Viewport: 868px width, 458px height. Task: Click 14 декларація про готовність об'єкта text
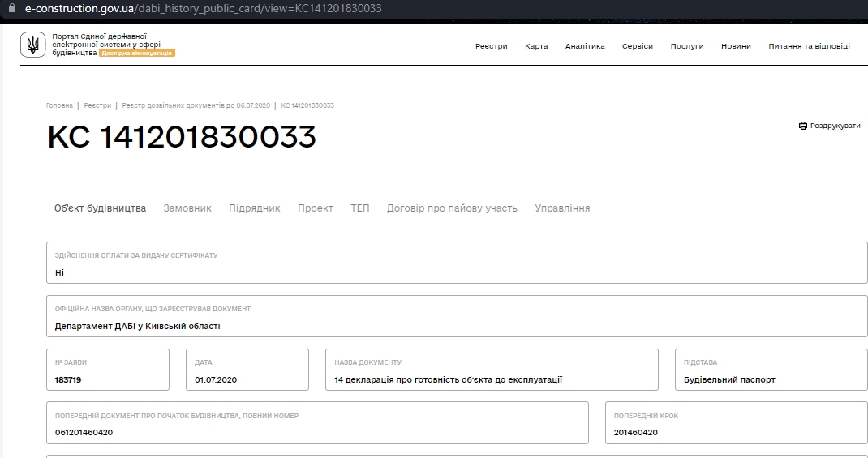point(448,379)
